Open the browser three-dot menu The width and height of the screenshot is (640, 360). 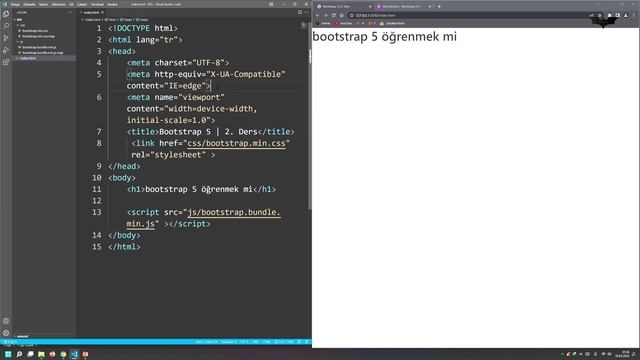click(x=633, y=15)
